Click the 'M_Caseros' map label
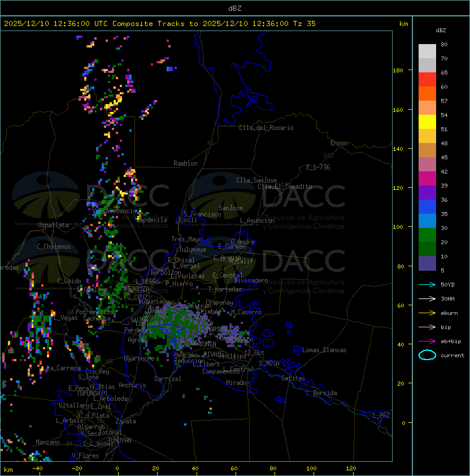 [x=246, y=311]
